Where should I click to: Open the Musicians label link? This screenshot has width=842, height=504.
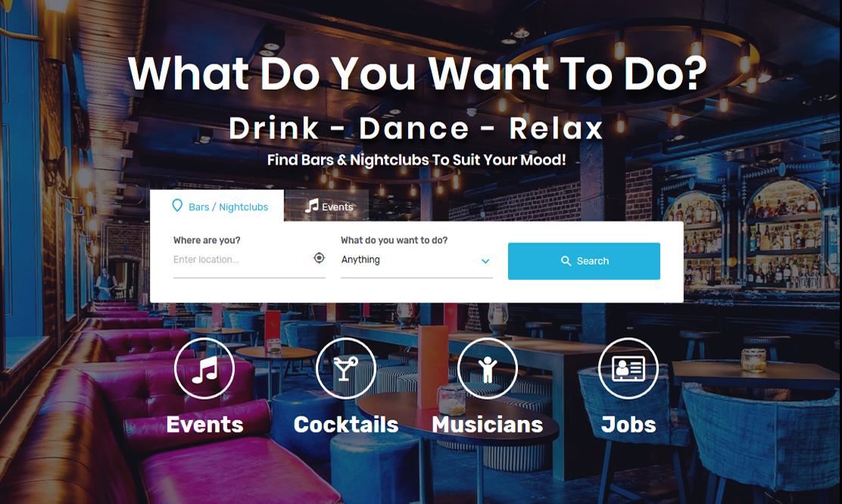click(x=488, y=425)
